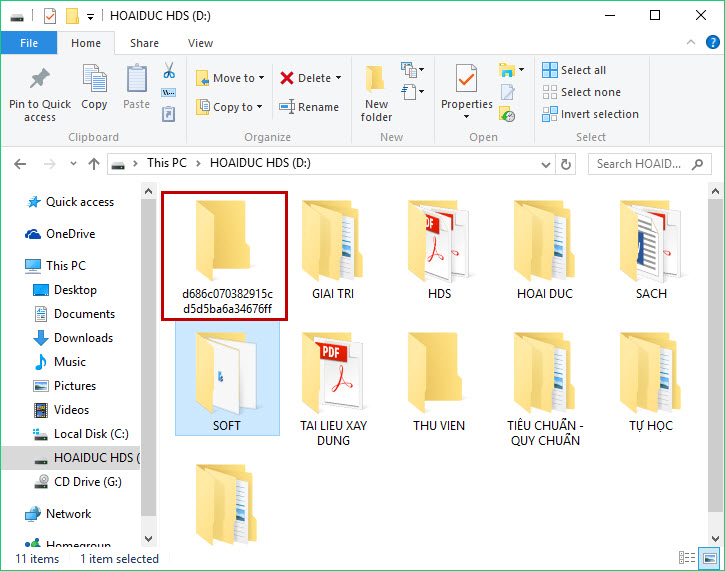The image size is (725, 571).
Task: Click the folder list vertical scrollbar
Action: pyautogui.click(x=715, y=364)
